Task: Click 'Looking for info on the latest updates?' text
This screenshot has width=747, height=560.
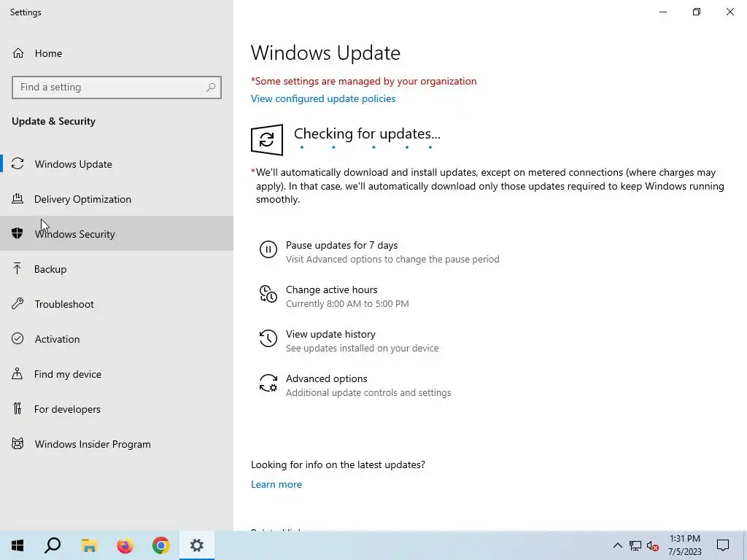Action: click(x=338, y=464)
